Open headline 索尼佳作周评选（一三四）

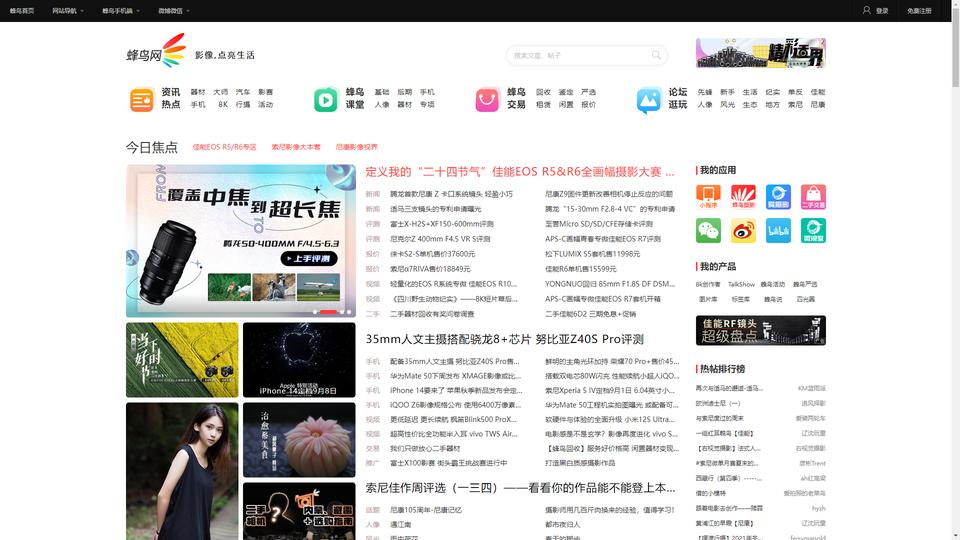[520, 488]
